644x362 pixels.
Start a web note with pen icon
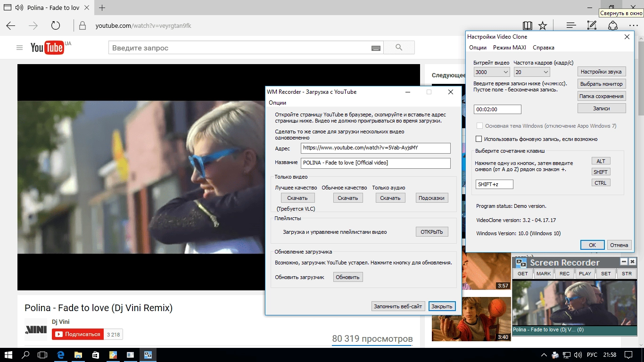(x=592, y=25)
